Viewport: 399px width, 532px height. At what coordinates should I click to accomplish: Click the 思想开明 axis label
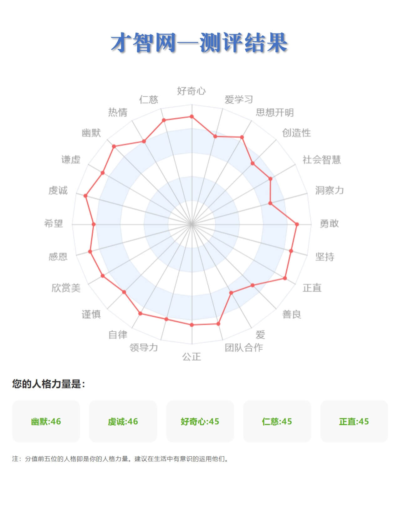click(x=274, y=112)
